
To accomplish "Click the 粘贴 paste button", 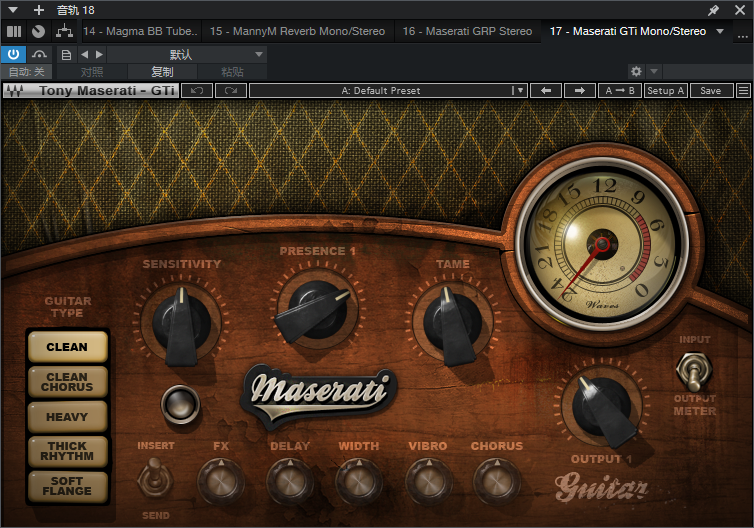I will tap(232, 72).
